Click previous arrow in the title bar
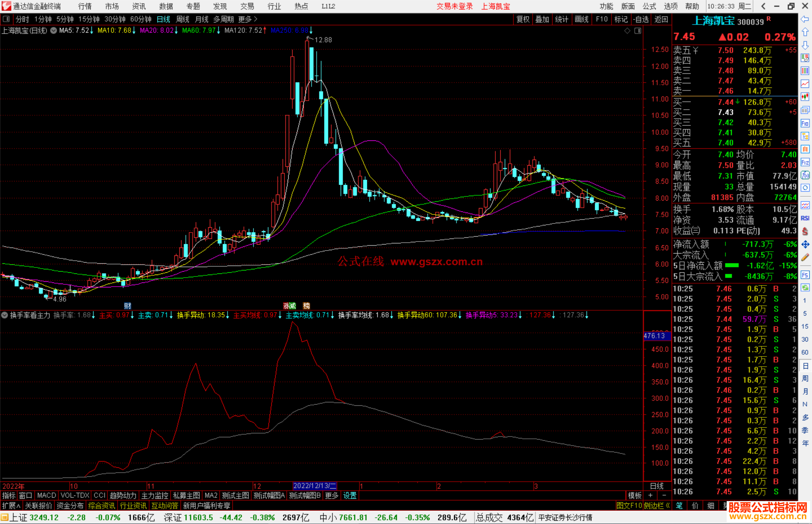Viewport: 812px width, 524px height. [763, 6]
